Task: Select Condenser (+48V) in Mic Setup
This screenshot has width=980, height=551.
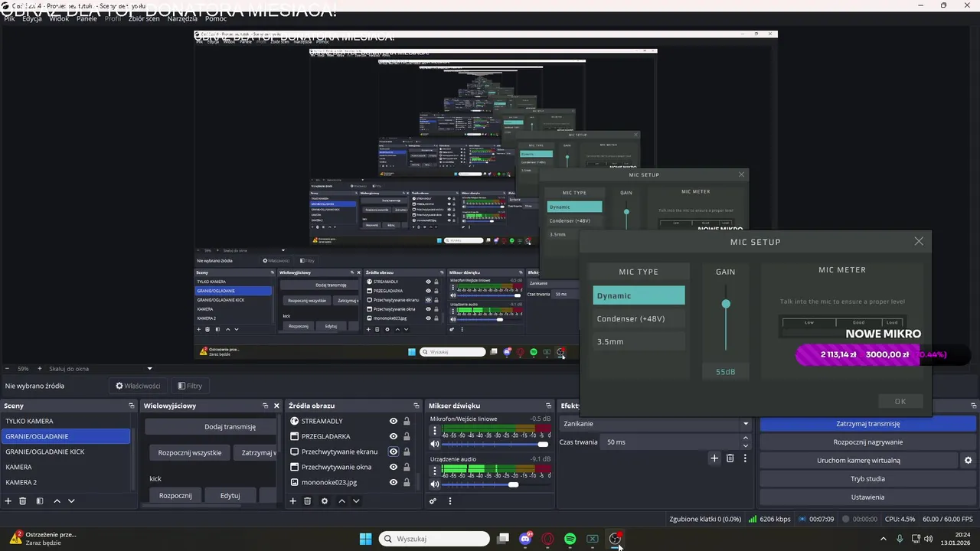Action: [639, 318]
